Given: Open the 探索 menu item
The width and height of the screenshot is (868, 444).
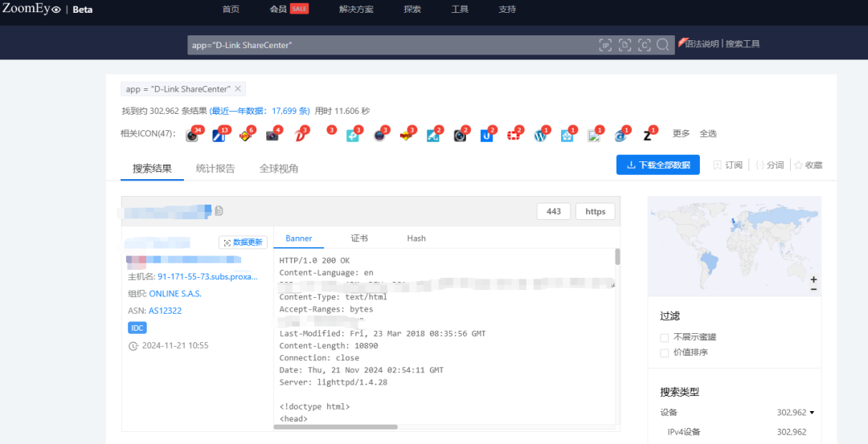Looking at the screenshot, I should point(412,9).
